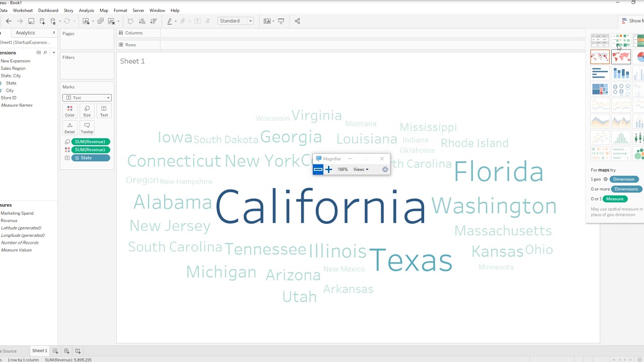Expand the Dimensions pane dropdown arrow
The height and width of the screenshot is (362, 644).
coord(54,53)
